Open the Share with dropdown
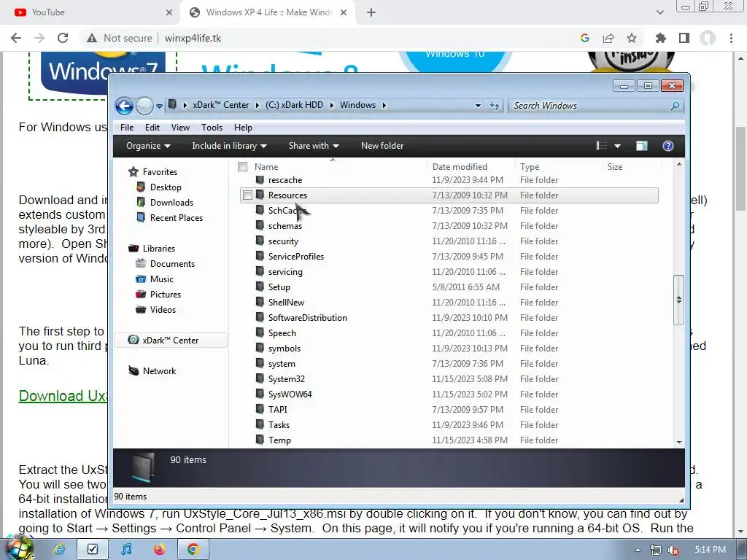Viewport: 747px width, 560px height. point(314,146)
